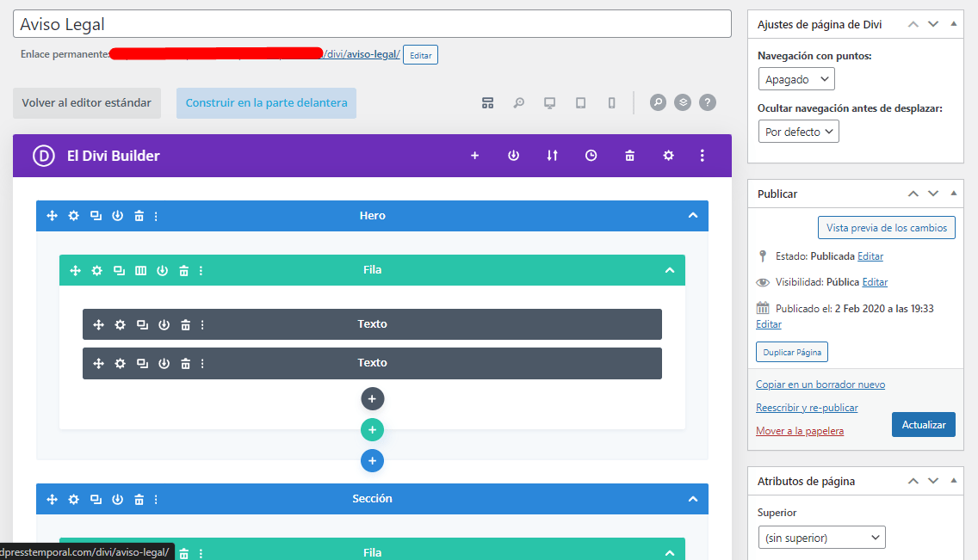Toggle Atributos de página panel triangle
The height and width of the screenshot is (560, 978).
(954, 480)
